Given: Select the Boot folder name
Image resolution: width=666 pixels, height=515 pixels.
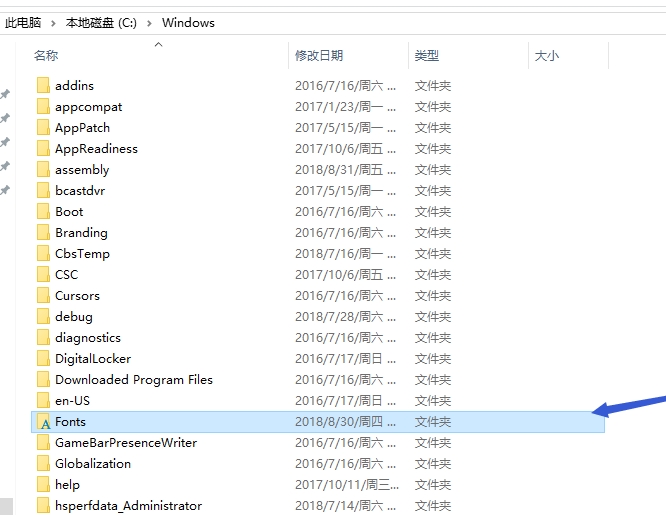Looking at the screenshot, I should click(69, 211).
